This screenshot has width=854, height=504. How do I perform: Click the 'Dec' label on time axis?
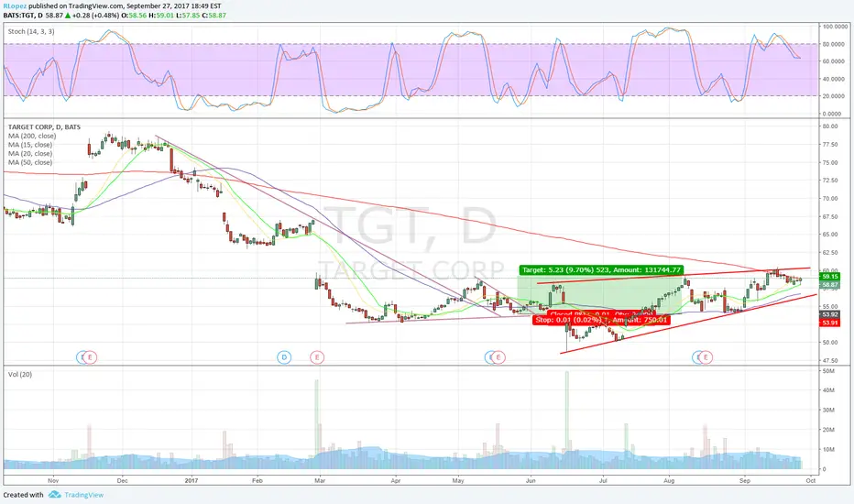pyautogui.click(x=122, y=480)
